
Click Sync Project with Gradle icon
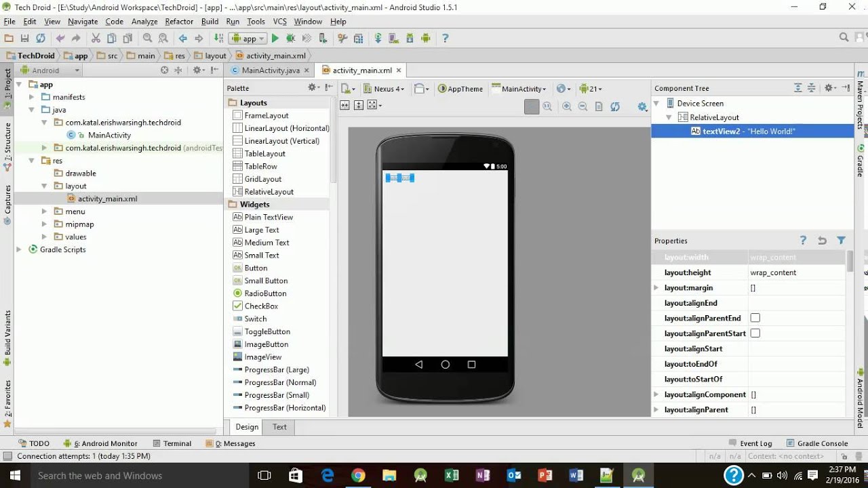[378, 39]
